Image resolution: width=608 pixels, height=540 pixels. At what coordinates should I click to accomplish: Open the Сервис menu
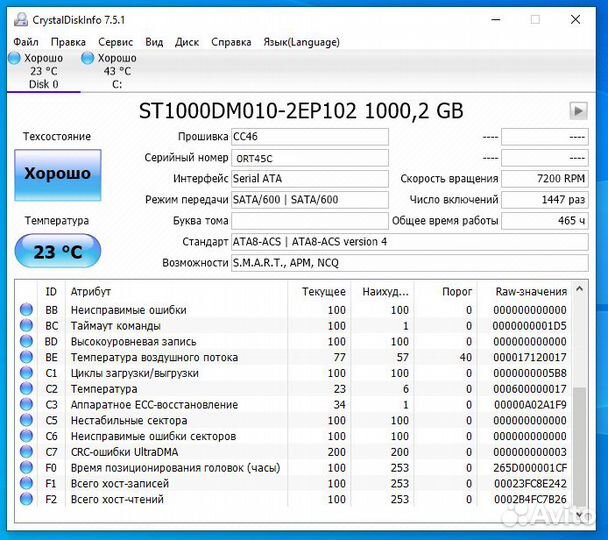116,42
